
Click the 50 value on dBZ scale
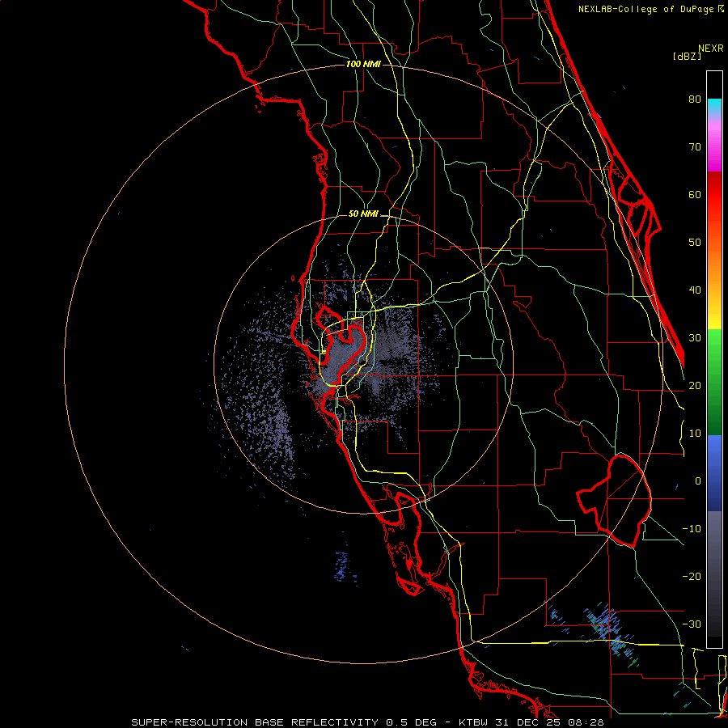tap(695, 243)
